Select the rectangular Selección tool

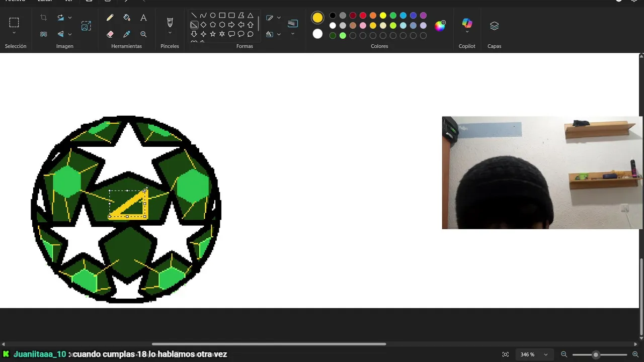pyautogui.click(x=14, y=22)
